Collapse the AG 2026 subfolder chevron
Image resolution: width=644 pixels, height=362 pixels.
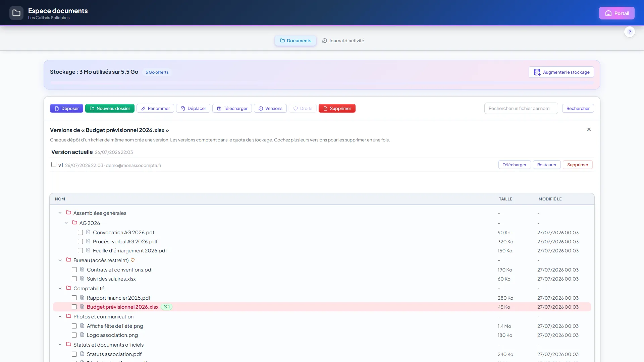tap(66, 223)
